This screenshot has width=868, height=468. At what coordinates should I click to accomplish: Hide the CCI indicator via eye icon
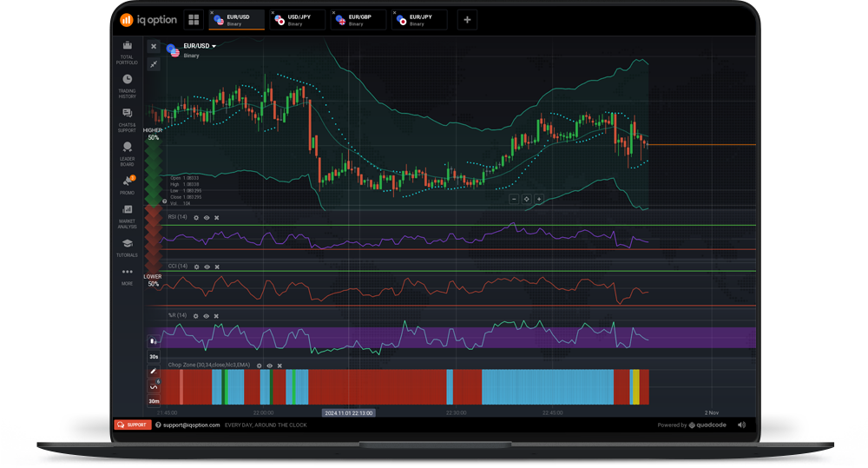click(x=207, y=267)
